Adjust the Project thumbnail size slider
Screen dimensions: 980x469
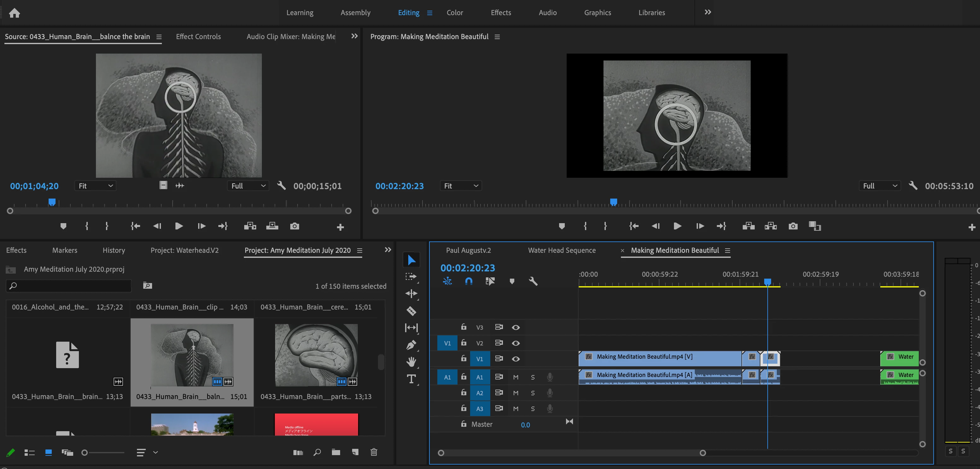tap(85, 452)
